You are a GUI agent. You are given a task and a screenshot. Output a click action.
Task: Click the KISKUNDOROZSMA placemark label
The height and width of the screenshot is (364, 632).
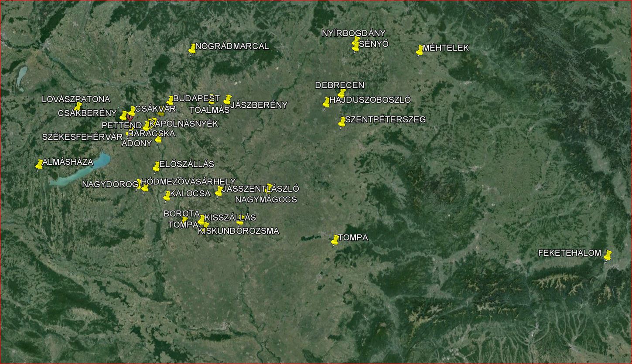[x=238, y=231]
